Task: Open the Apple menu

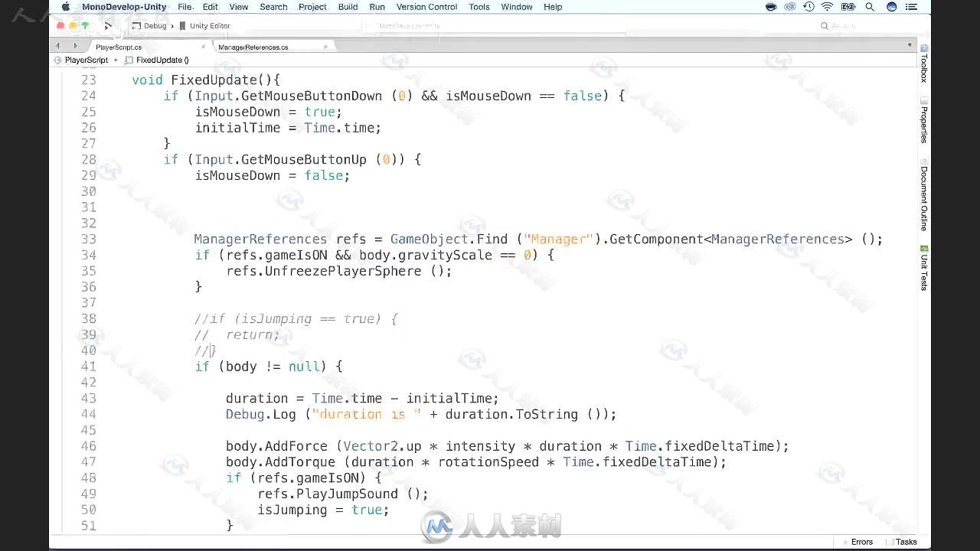Action: 66,7
